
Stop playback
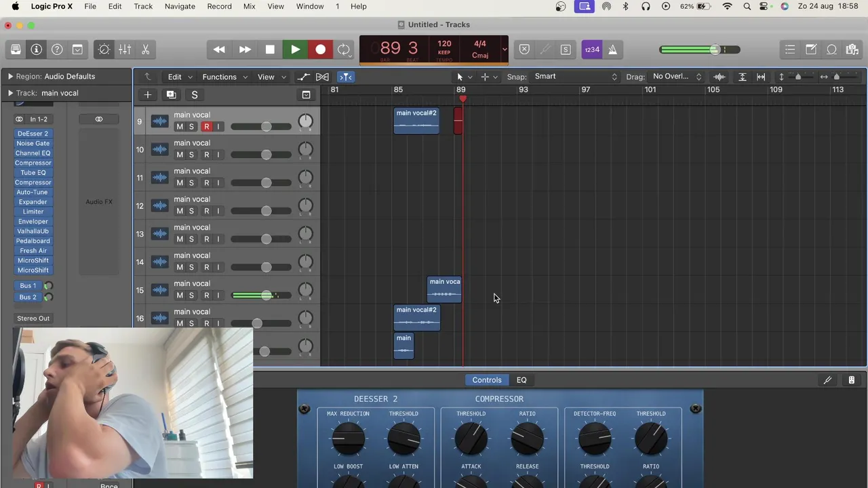[270, 49]
